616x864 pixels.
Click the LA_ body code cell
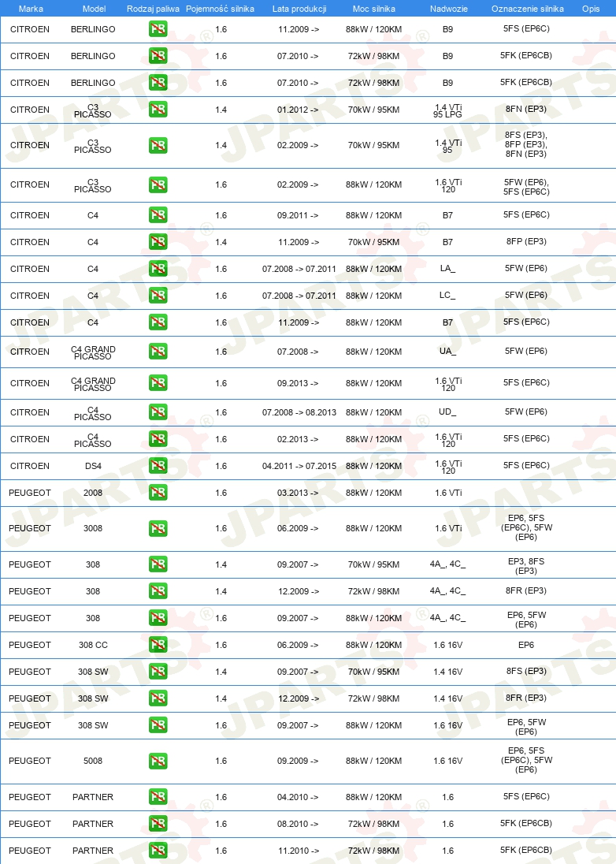(447, 269)
